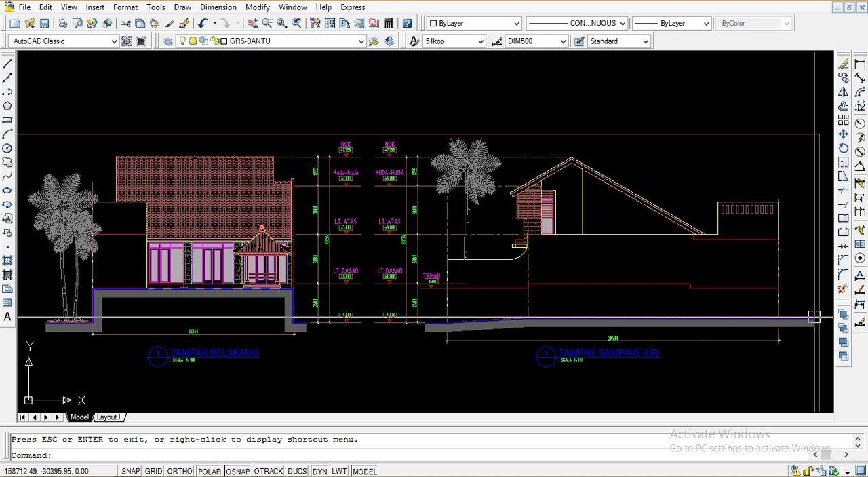Click the Undo button
868x477 pixels.
click(x=203, y=23)
